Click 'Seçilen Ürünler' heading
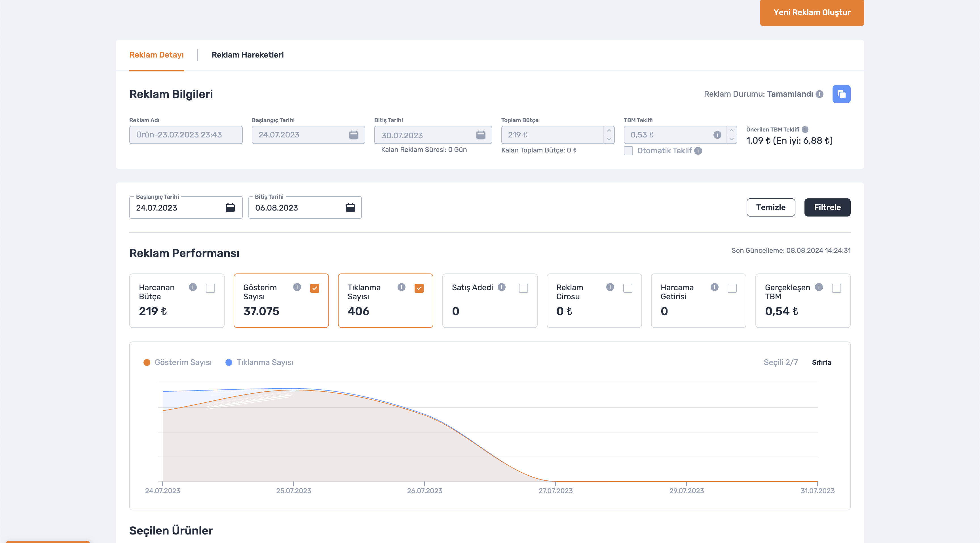The image size is (980, 543). (x=171, y=531)
